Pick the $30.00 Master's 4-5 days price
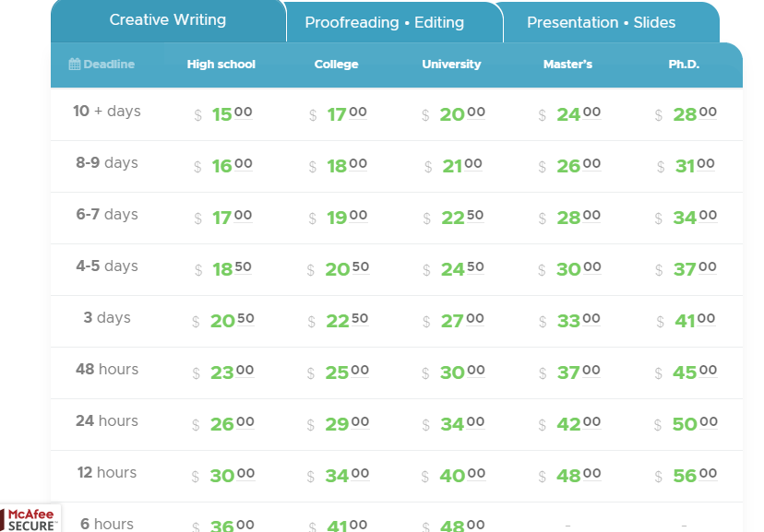This screenshot has height=532, width=764. 569,269
